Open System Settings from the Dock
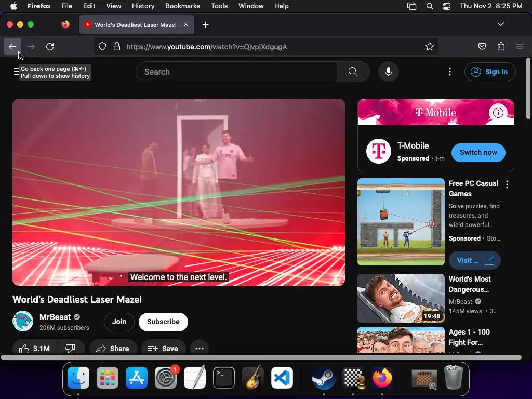 coord(166,378)
